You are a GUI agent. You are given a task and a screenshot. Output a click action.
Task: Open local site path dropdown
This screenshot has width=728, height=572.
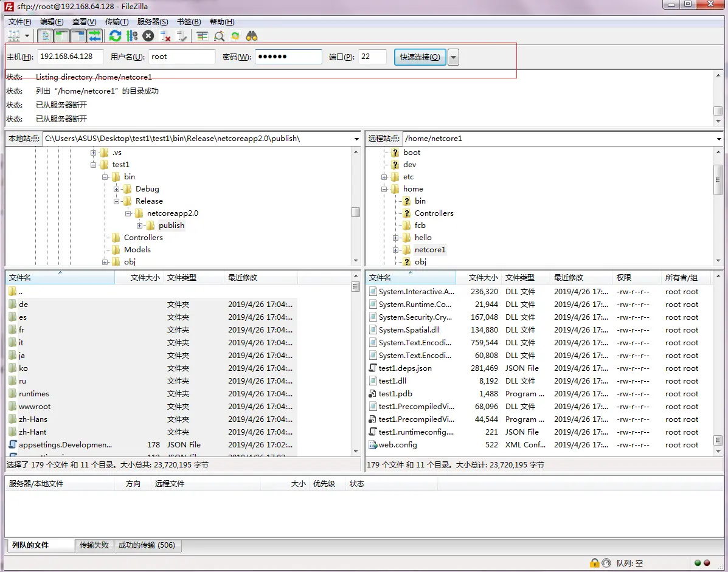(356, 139)
